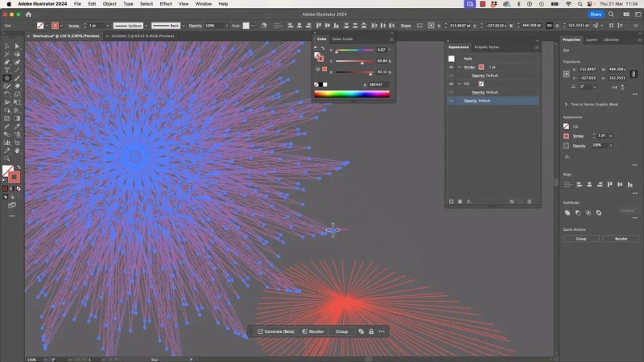Image resolution: width=644 pixels, height=362 pixels.
Task: Click Unite in Pathfinder section
Action: tap(568, 212)
